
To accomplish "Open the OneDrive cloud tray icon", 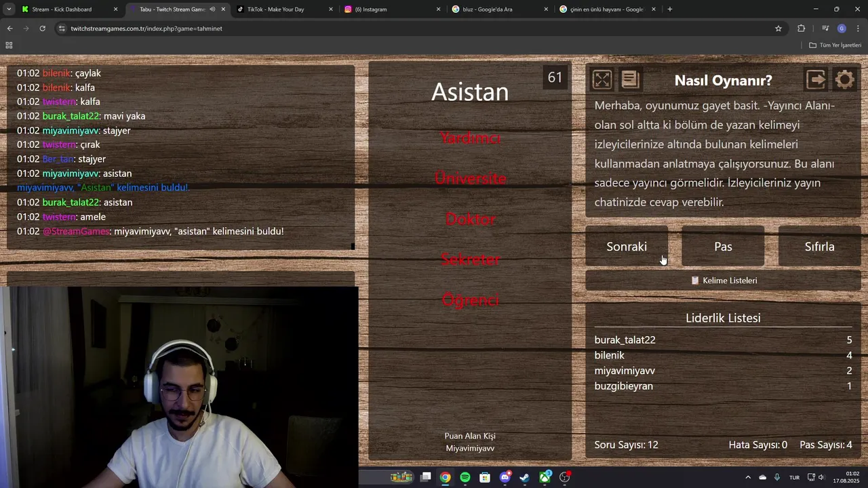I will point(763,477).
